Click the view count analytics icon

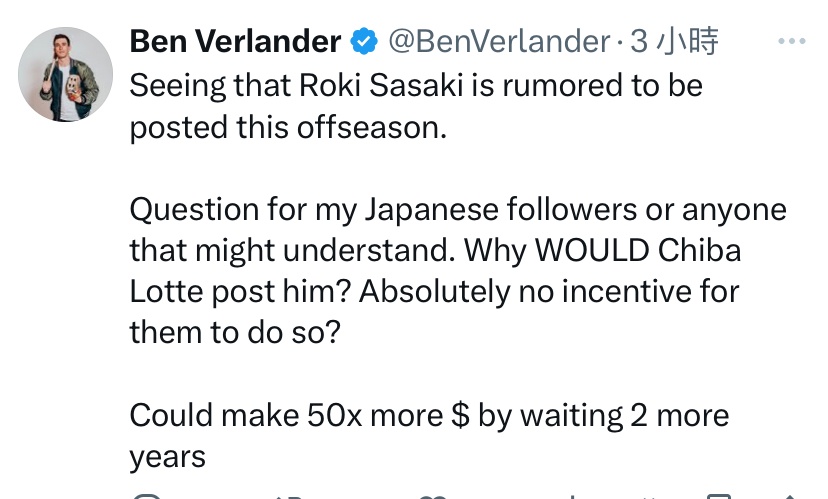[576, 496]
